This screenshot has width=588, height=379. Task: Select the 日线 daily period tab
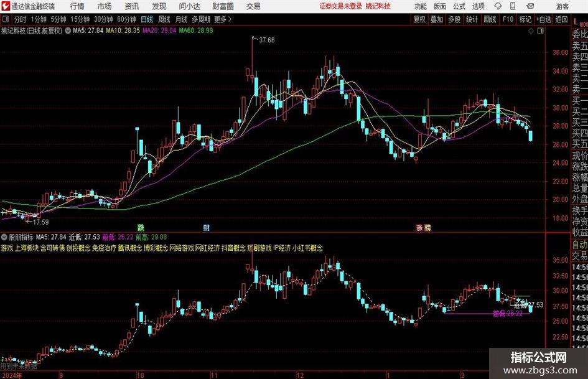click(147, 19)
